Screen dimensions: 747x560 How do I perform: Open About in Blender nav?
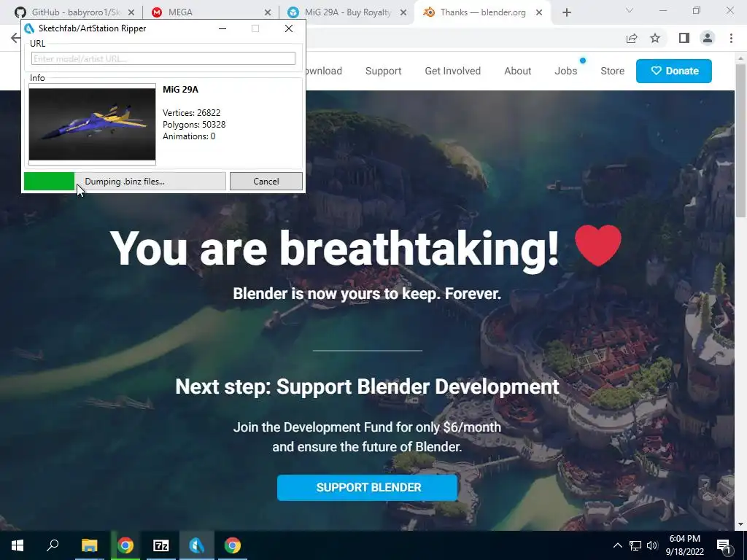tap(517, 71)
